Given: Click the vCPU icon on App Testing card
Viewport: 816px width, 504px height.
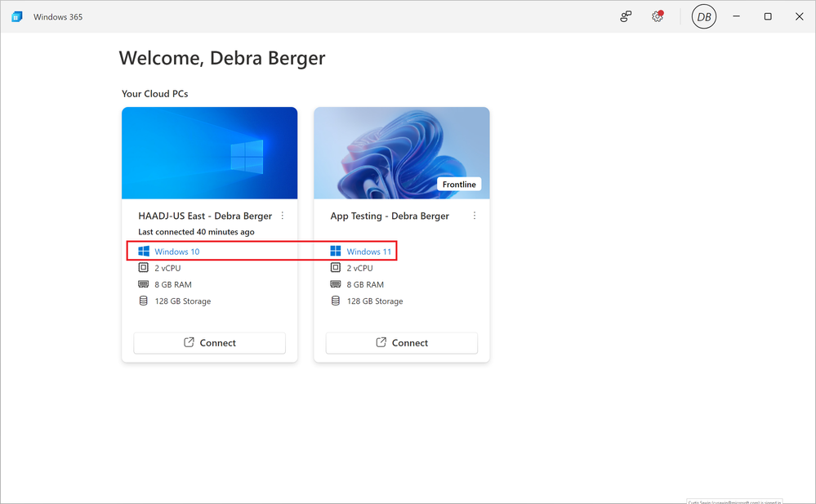Looking at the screenshot, I should (x=336, y=268).
